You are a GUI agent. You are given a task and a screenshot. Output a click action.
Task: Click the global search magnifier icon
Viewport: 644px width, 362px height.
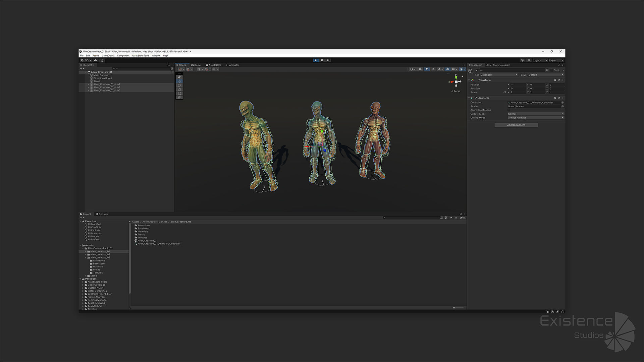tap(529, 60)
